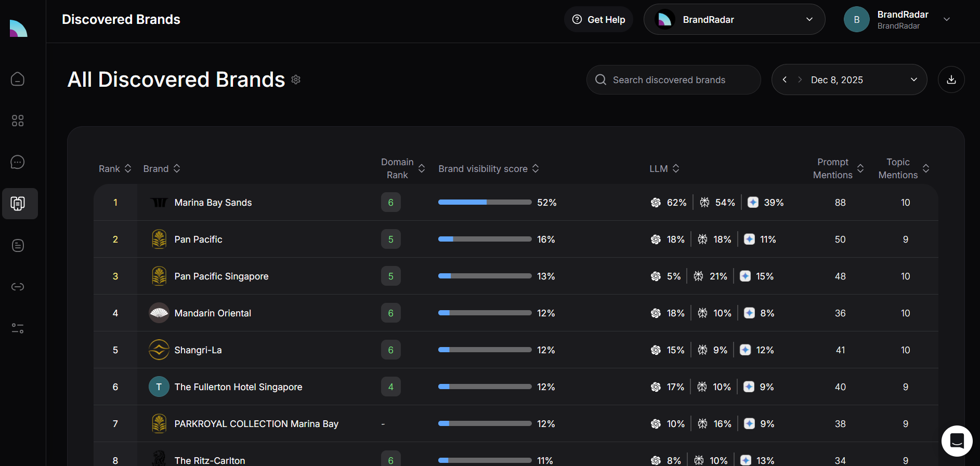The width and height of the screenshot is (980, 466).
Task: Click the link icon in sidebar
Action: tap(18, 287)
